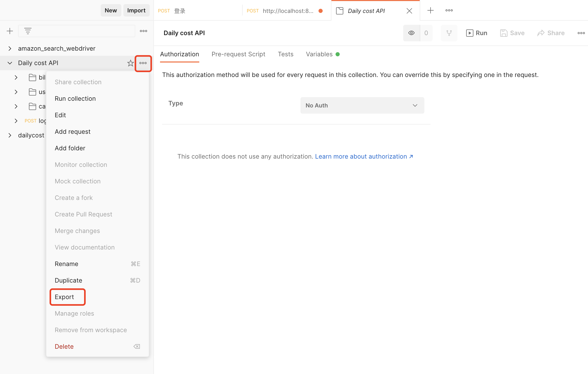588x374 pixels.
Task: Open new tab with plus icon
Action: coord(430,11)
